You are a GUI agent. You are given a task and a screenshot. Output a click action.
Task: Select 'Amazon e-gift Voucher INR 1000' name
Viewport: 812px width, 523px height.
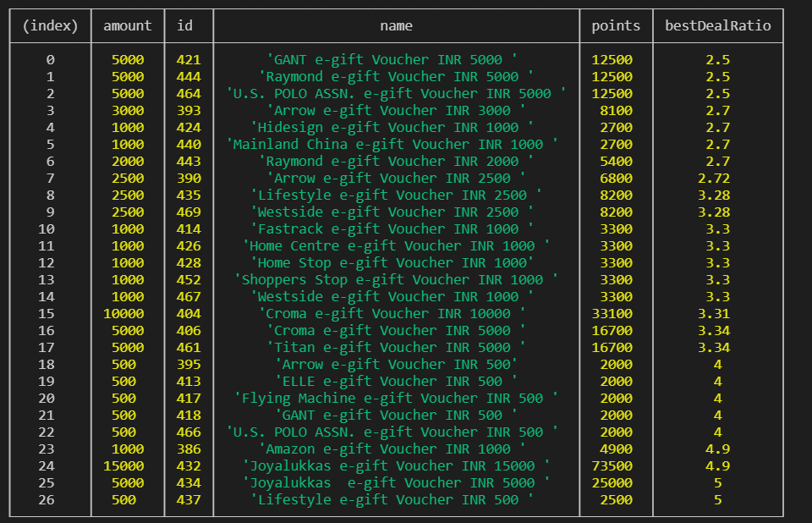click(392, 449)
